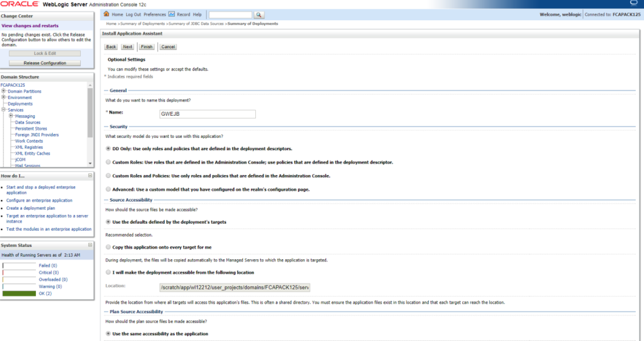The image size is (644, 341).
Task: Collapse the System Status panel via its minimize icon
Action: click(x=91, y=245)
